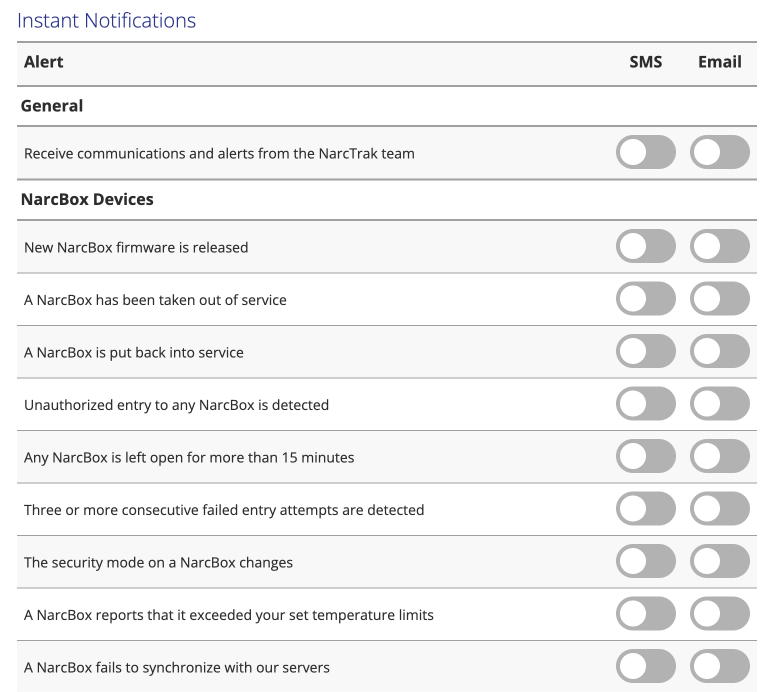This screenshot has width=769, height=692.
Task: Enable SMS for exceeded temperature limits alert
Action: pyautogui.click(x=646, y=614)
